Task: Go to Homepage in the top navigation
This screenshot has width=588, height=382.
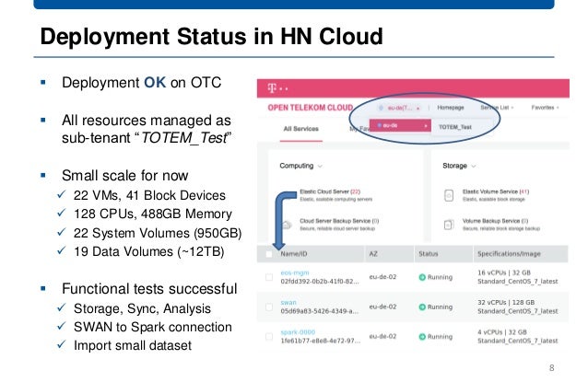Action: [x=451, y=108]
